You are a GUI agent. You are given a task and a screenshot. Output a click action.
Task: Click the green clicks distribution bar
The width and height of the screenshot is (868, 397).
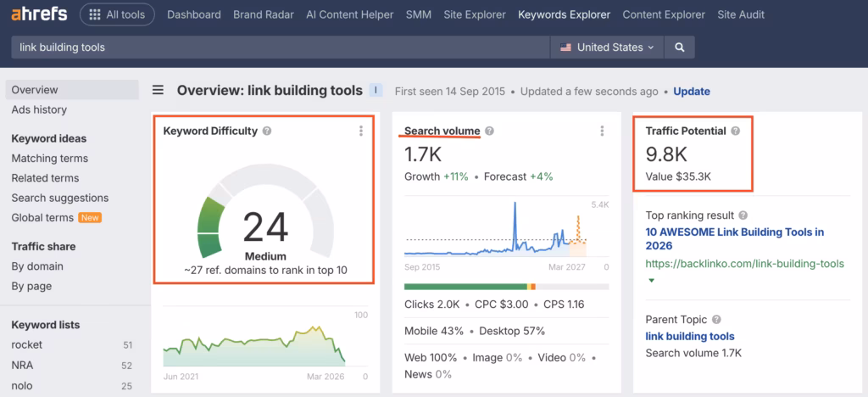click(x=465, y=287)
